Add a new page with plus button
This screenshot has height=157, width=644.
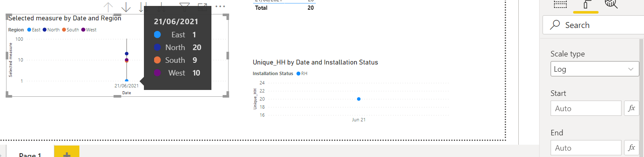coord(67,152)
